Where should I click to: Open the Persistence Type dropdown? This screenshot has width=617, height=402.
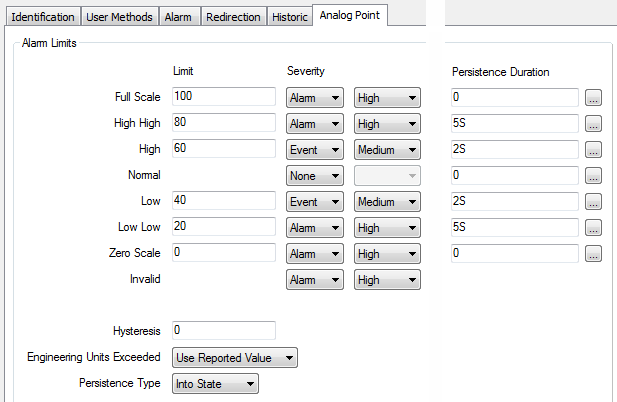[x=215, y=384]
